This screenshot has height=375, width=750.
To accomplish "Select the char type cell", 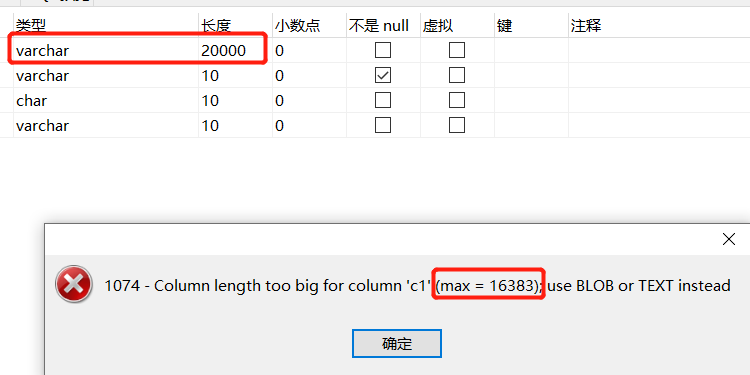I will (x=106, y=100).
